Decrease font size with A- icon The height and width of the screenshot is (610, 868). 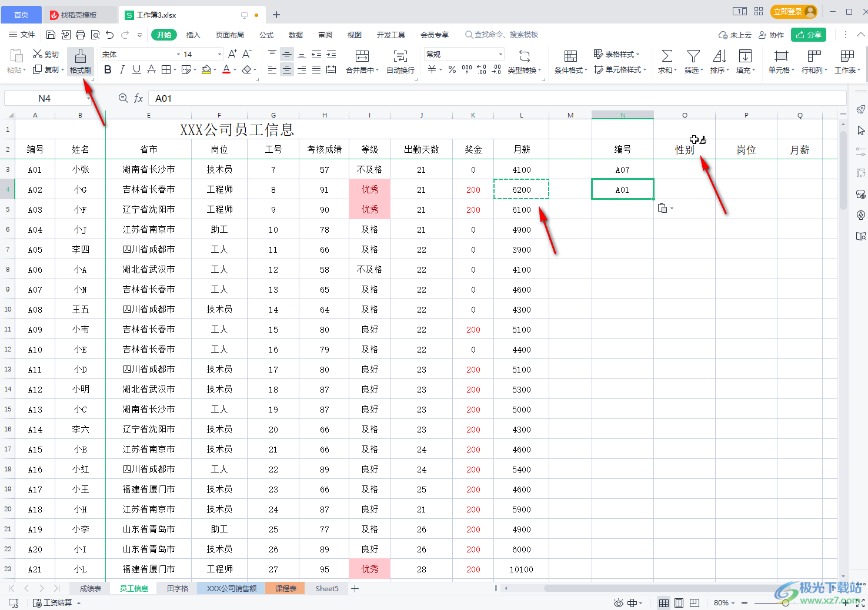pyautogui.click(x=247, y=54)
